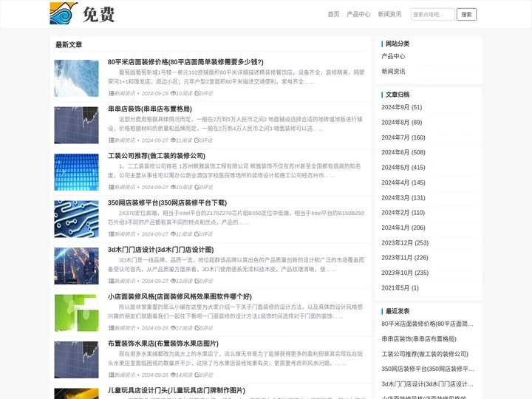This screenshot has width=532, height=399.
Task: Click eye views icon for 3d木门门店设计 article
Action: tap(173, 281)
